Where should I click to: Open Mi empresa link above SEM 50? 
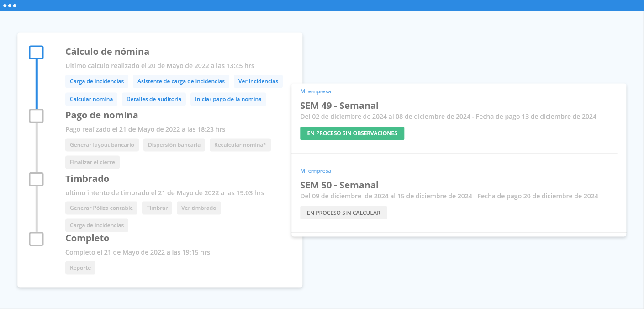coord(316,171)
